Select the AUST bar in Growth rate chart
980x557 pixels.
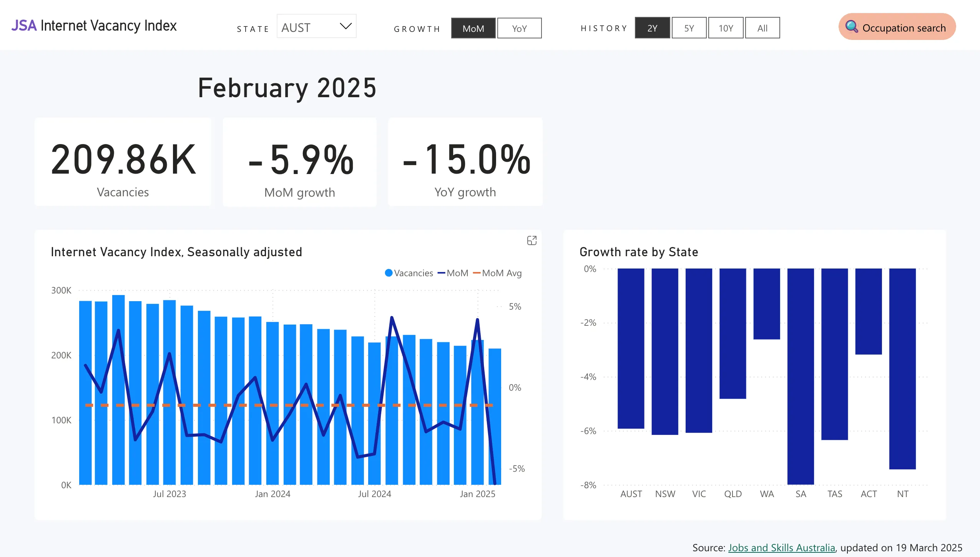(631, 348)
